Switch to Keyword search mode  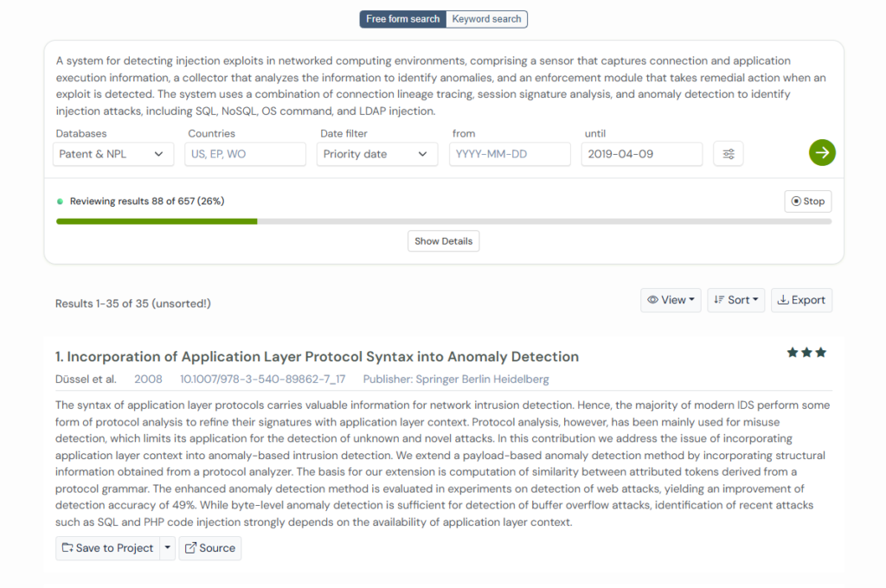(487, 19)
